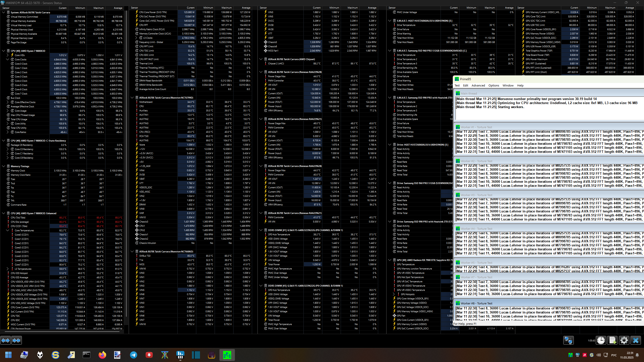Click the log file start icon
The image size is (644, 362).
pyautogui.click(x=612, y=340)
